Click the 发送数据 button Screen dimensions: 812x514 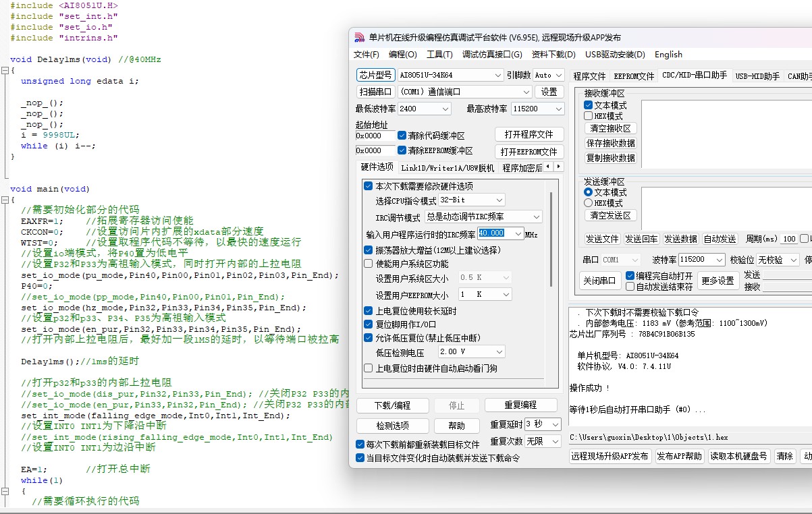pos(680,239)
